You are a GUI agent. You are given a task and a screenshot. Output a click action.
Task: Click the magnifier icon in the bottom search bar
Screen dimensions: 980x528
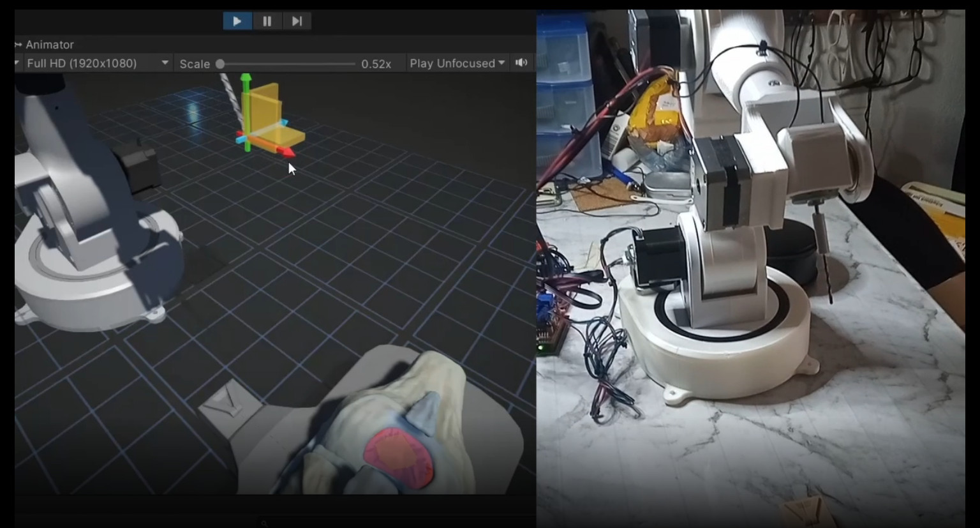[264, 523]
